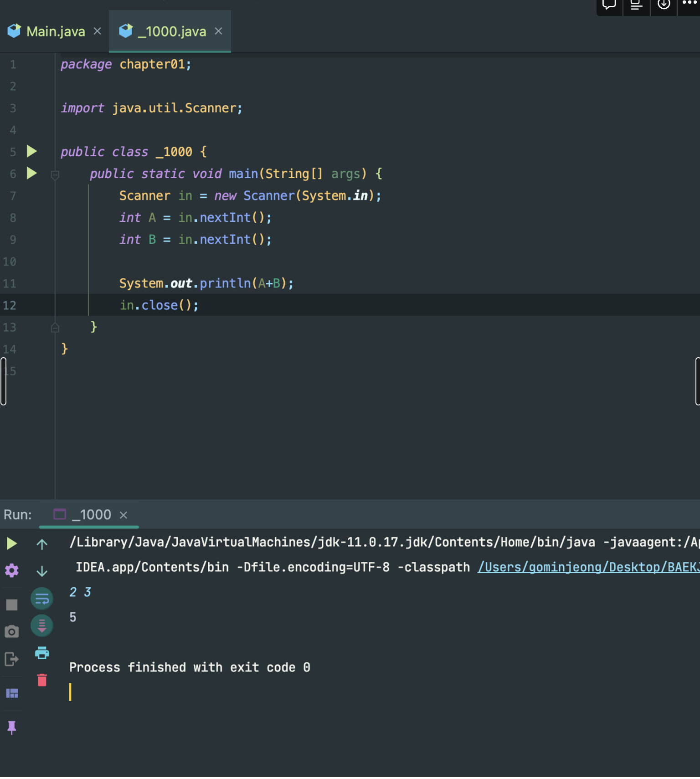Print console output
The height and width of the screenshot is (779, 700).
tap(42, 653)
